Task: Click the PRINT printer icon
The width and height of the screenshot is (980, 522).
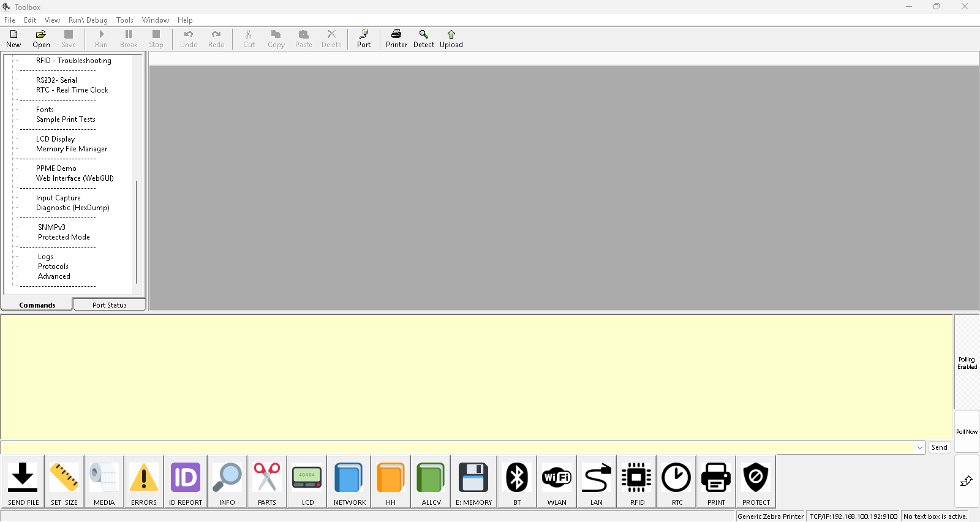Action: point(716,482)
